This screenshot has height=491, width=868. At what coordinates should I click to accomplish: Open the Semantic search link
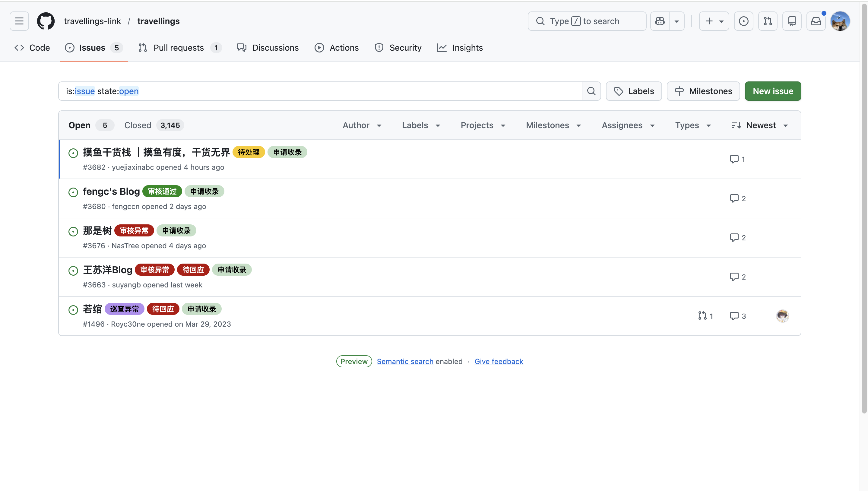tap(405, 362)
